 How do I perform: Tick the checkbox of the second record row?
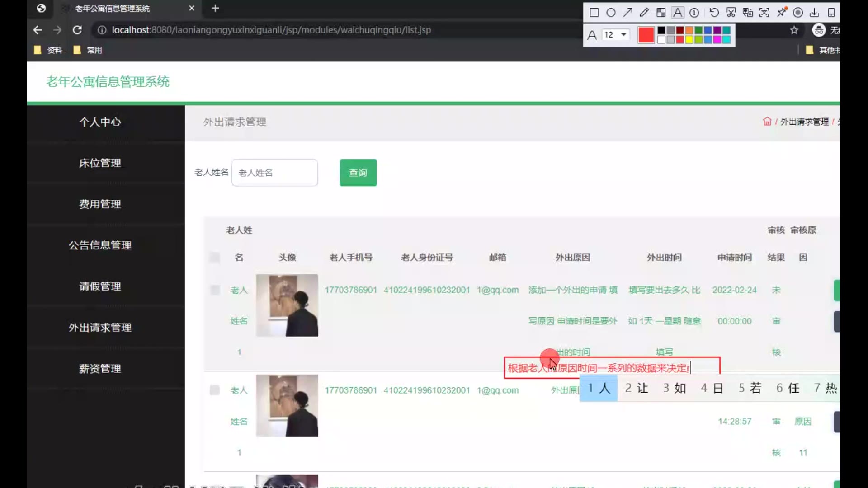coord(215,390)
